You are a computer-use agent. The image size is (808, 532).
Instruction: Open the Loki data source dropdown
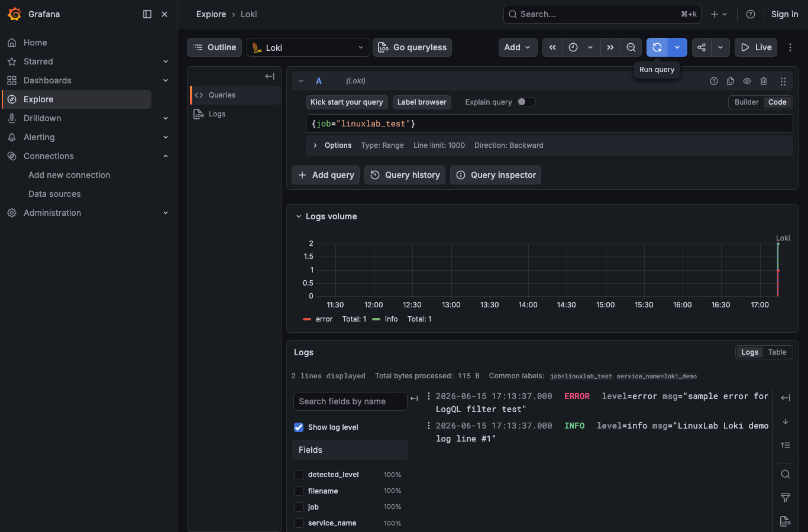pos(308,47)
